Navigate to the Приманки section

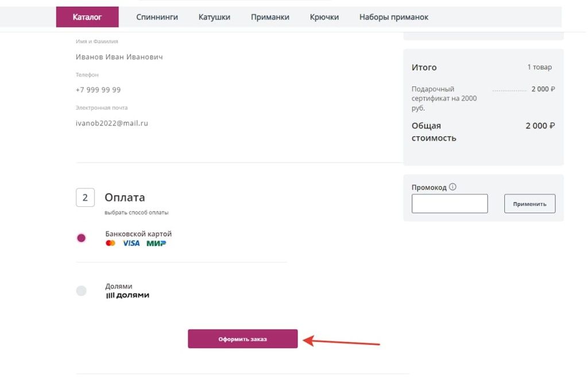270,17
